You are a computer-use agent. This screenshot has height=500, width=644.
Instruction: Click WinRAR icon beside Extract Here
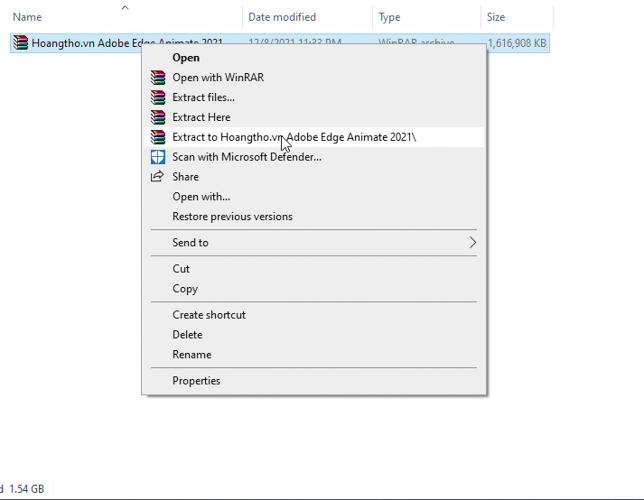point(158,117)
